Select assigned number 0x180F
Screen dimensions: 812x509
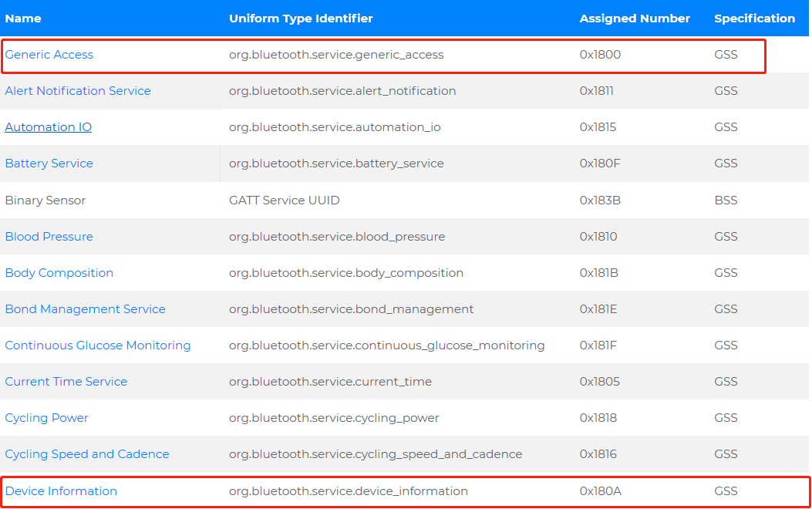[x=600, y=163]
